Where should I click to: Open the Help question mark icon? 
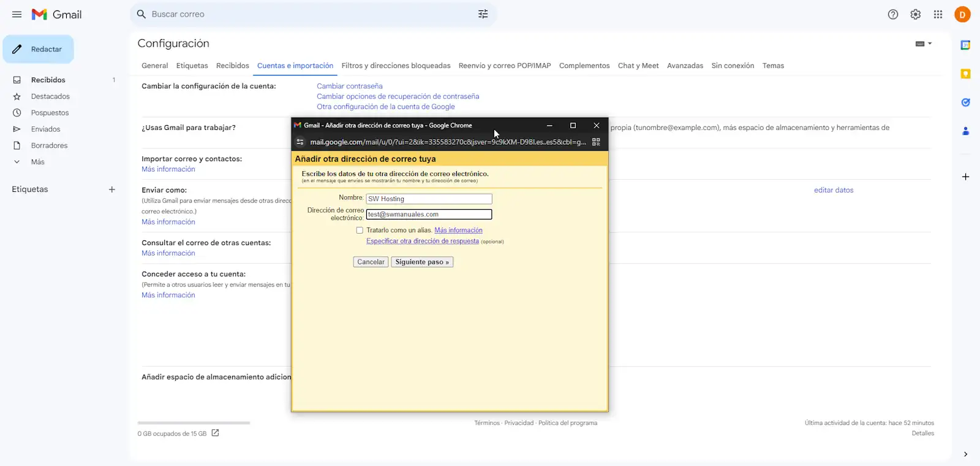(x=893, y=14)
